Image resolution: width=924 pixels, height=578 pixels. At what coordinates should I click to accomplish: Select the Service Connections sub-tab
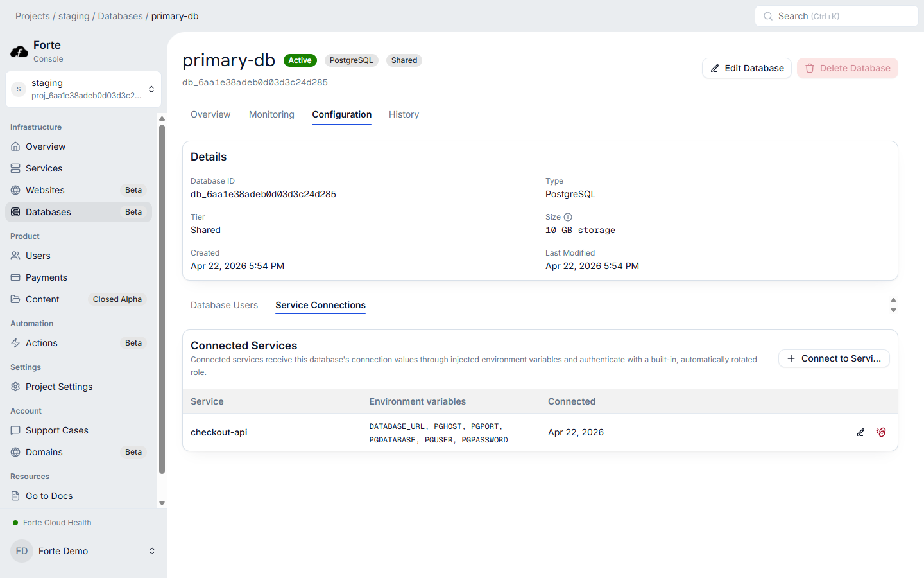click(320, 305)
